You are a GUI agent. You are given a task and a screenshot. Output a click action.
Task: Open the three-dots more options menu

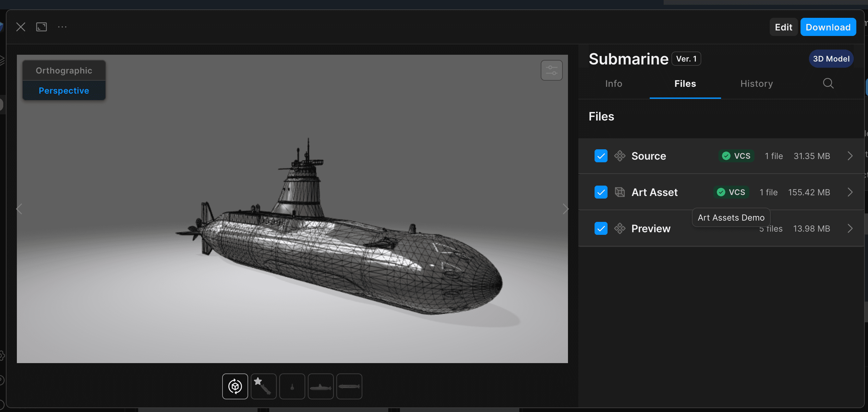tap(62, 27)
